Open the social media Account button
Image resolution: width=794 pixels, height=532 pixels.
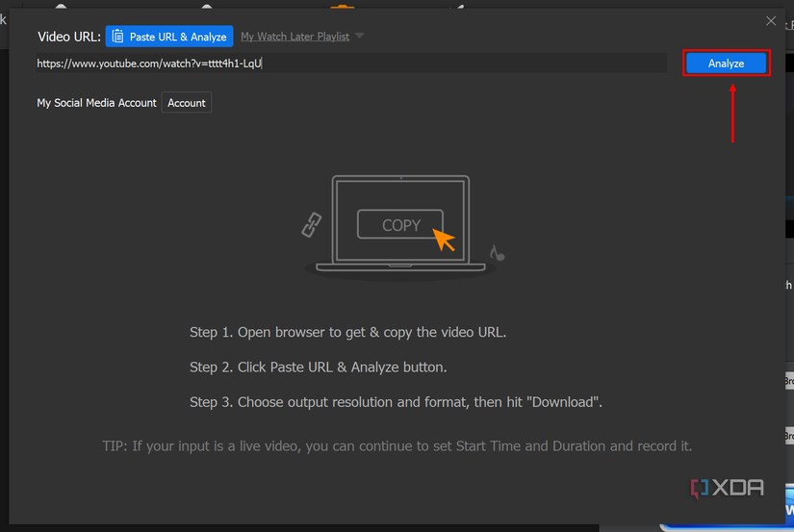tap(187, 103)
